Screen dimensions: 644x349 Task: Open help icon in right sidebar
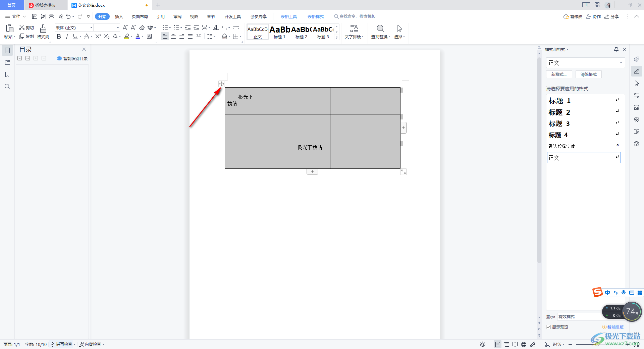click(637, 144)
